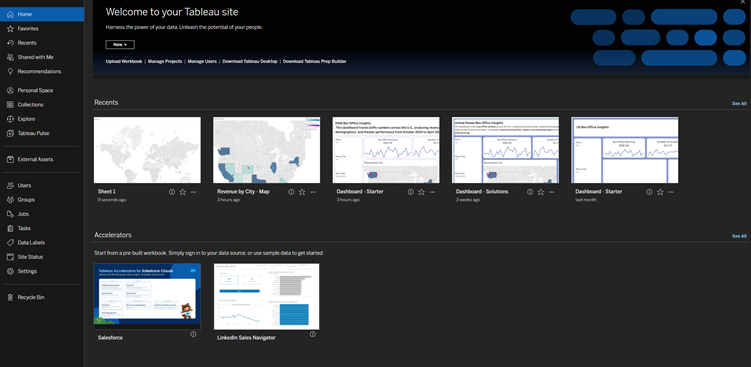Open the Manage Projects link
751x367 pixels.
coord(165,61)
